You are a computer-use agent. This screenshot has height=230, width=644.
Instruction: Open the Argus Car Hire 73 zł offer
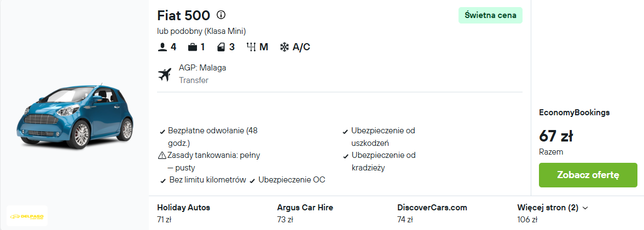305,213
